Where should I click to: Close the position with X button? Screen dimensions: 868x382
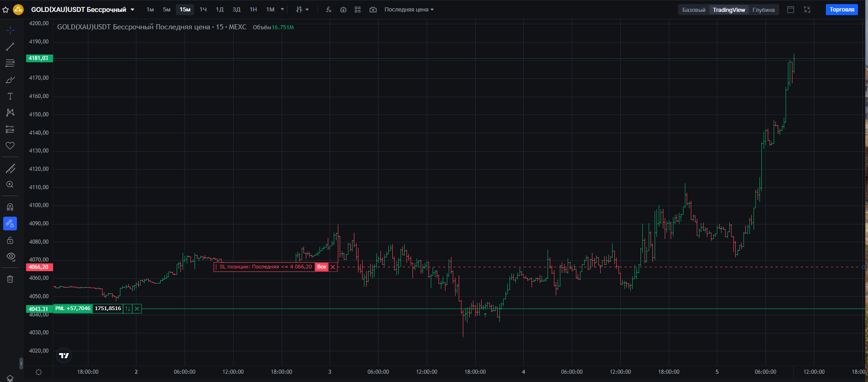tap(137, 309)
